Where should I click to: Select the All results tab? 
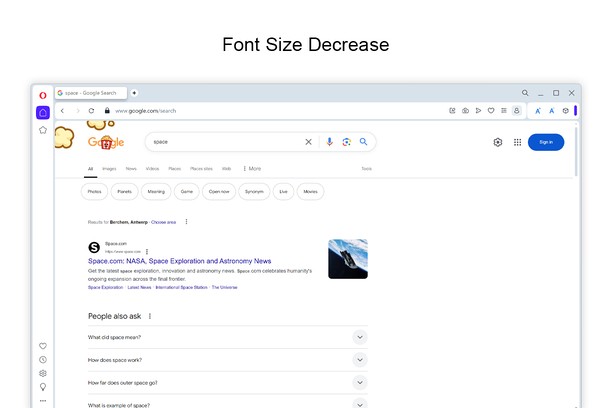pos(90,169)
